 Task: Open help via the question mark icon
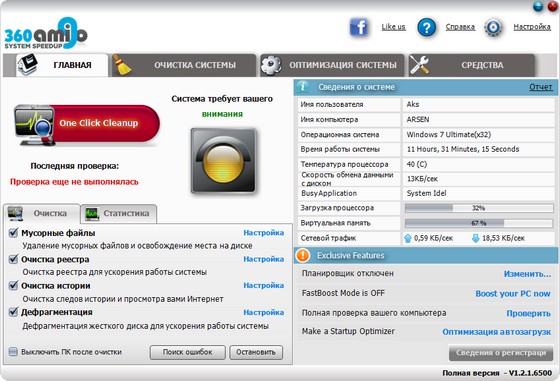point(427,27)
